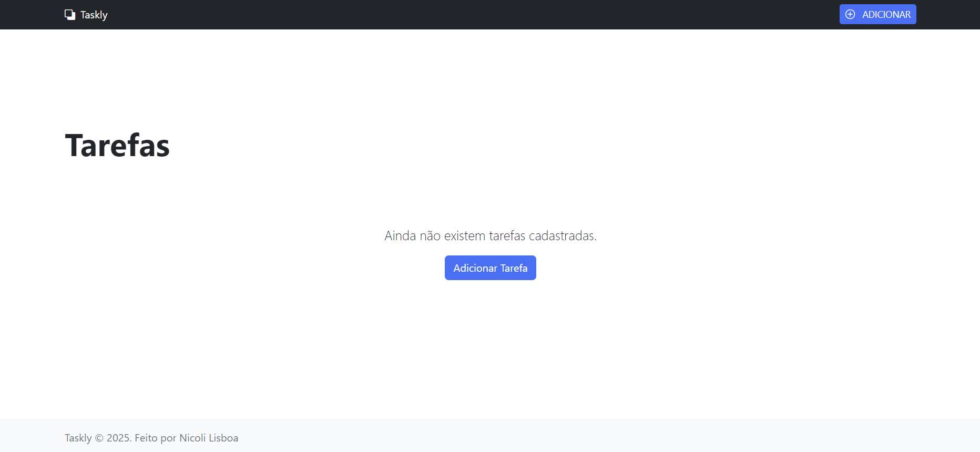The width and height of the screenshot is (980, 452).
Task: Click the word 'tarefas' in empty message
Action: click(507, 236)
